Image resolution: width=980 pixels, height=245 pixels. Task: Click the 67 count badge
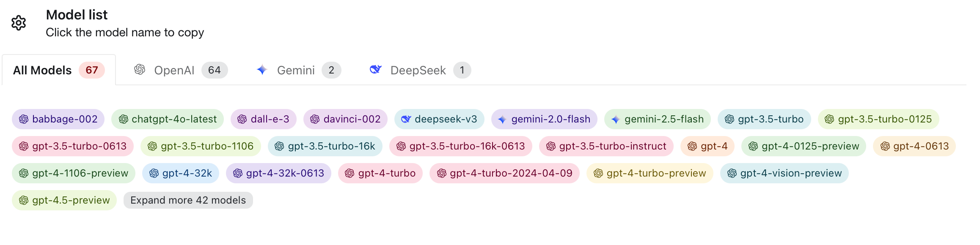pos(92,70)
